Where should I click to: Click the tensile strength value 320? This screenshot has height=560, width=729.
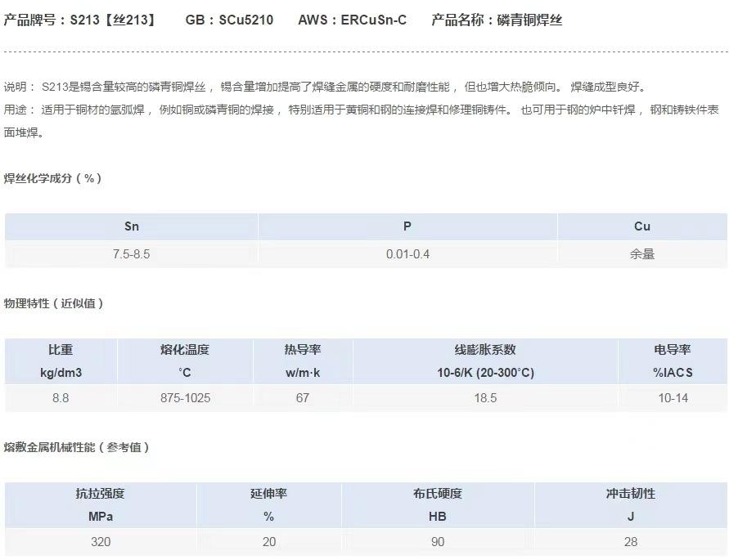[x=101, y=541]
